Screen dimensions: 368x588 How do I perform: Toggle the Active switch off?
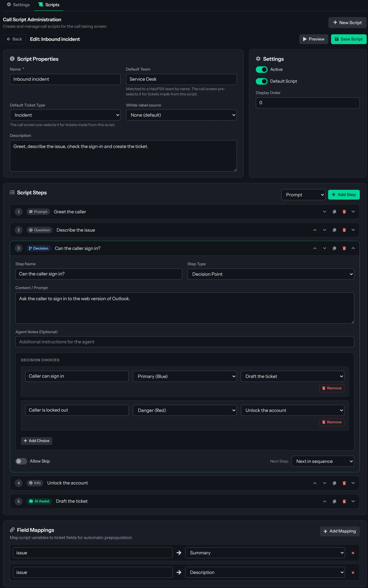[x=262, y=69]
